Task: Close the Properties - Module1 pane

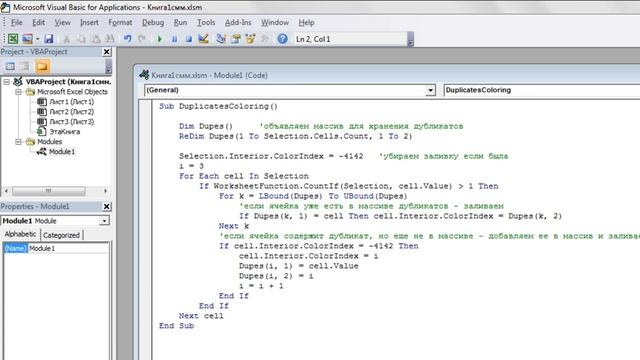Action: [x=107, y=207]
